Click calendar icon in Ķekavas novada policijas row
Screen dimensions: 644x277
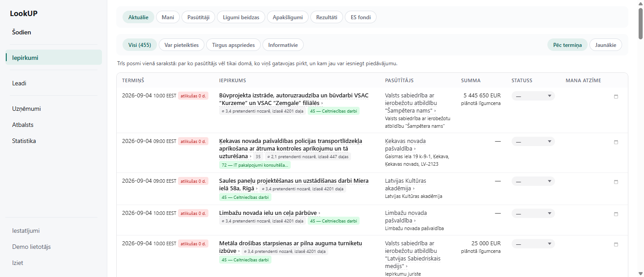pyautogui.click(x=616, y=143)
